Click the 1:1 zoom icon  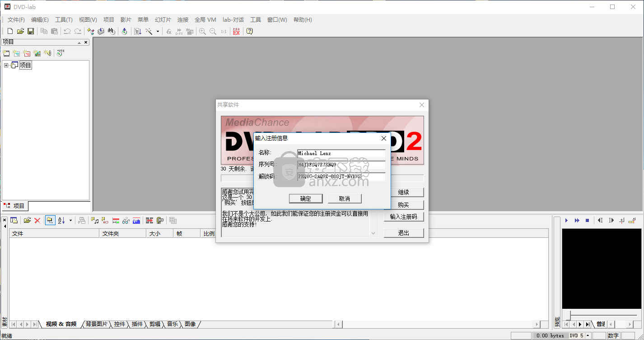[x=224, y=31]
